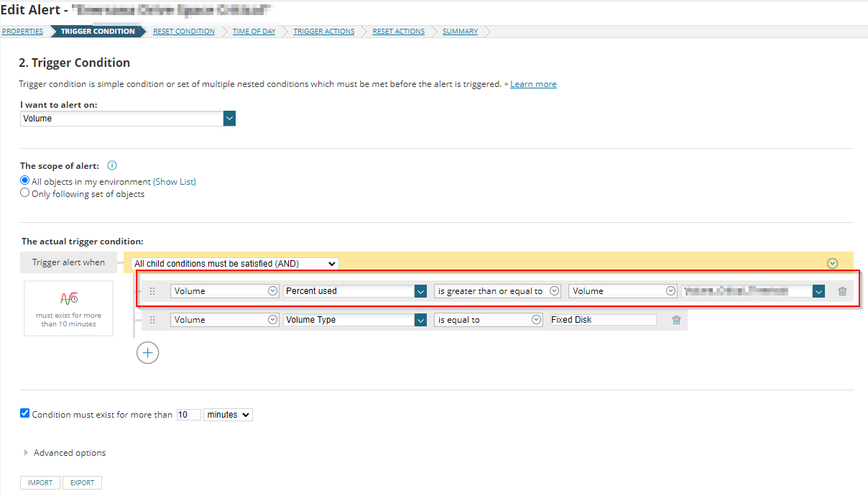Open the blurred value dropdown arrow

(818, 291)
